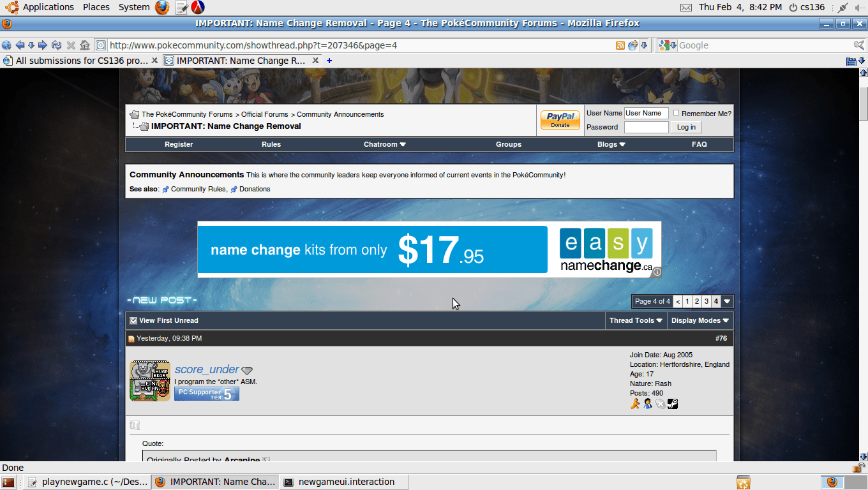Open The PokéCommunity Forums breadcrumb link
Screen dimensions: 868x490
tap(187, 114)
